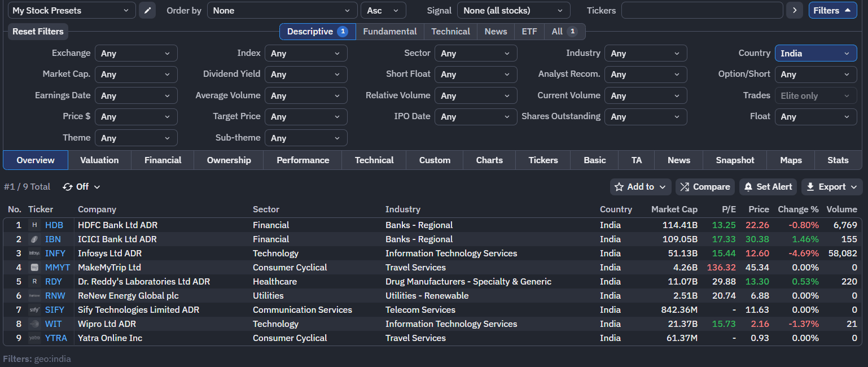This screenshot has height=367, width=868.
Task: Click inside the Tickers input field
Action: click(x=702, y=10)
